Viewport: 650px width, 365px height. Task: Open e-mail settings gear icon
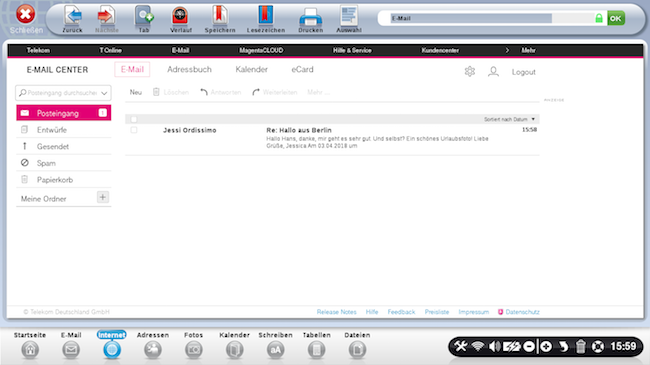point(470,71)
